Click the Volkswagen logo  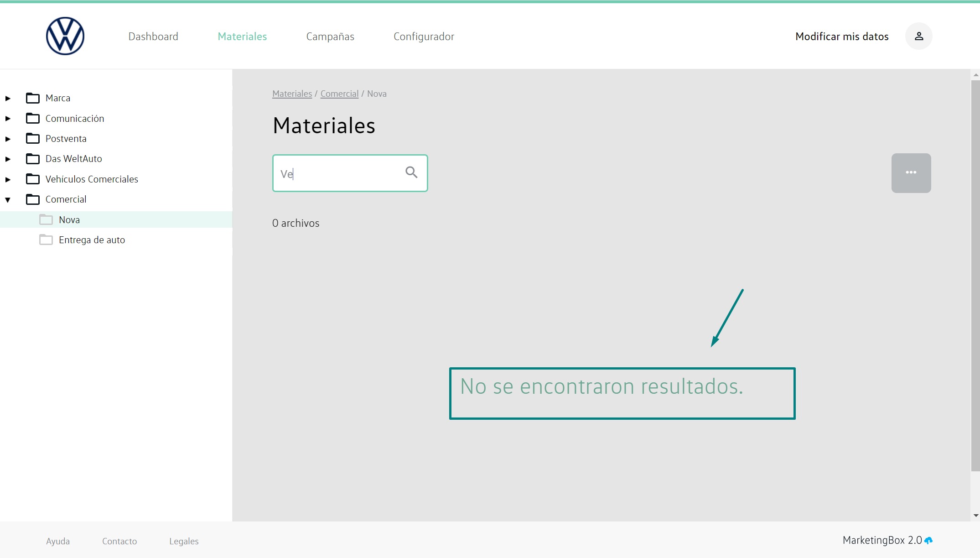[x=65, y=36]
